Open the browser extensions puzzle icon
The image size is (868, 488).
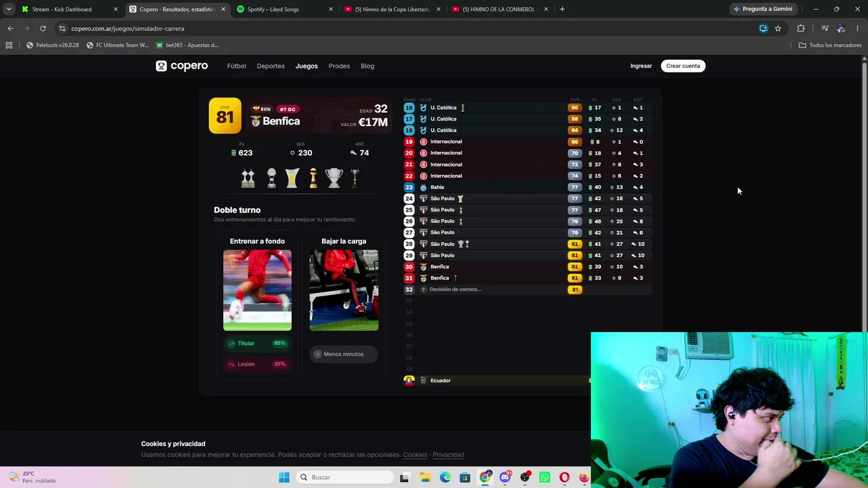(801, 28)
